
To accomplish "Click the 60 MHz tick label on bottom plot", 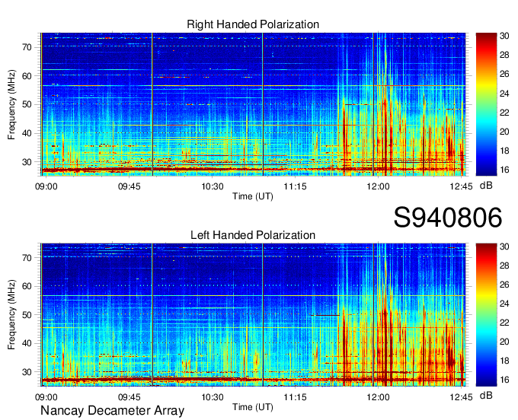I will (27, 286).
